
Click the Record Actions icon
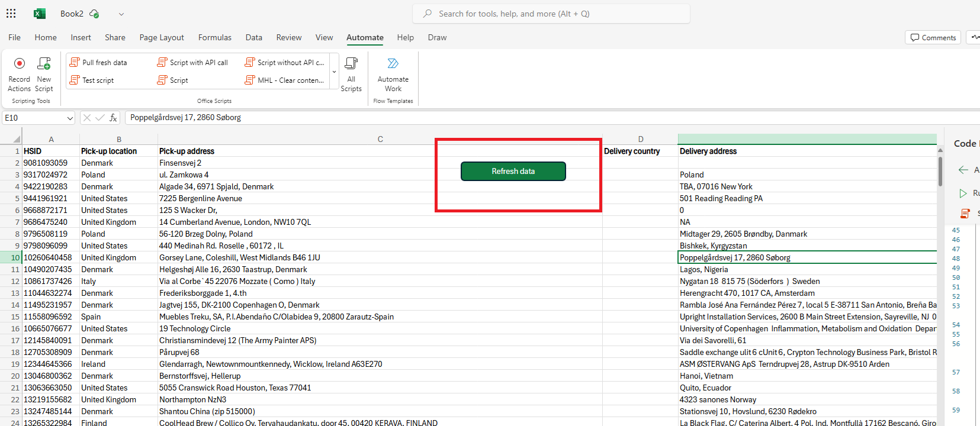(x=19, y=64)
